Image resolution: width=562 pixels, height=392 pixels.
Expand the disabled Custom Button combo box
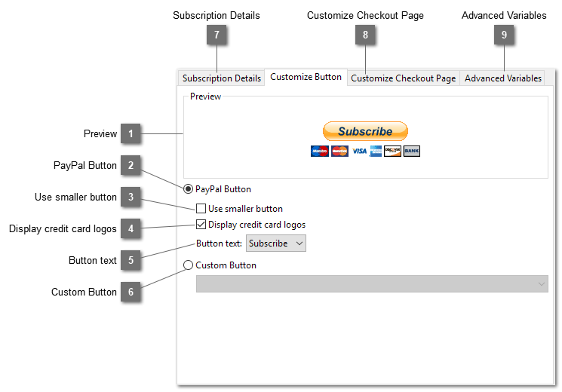pyautogui.click(x=372, y=283)
